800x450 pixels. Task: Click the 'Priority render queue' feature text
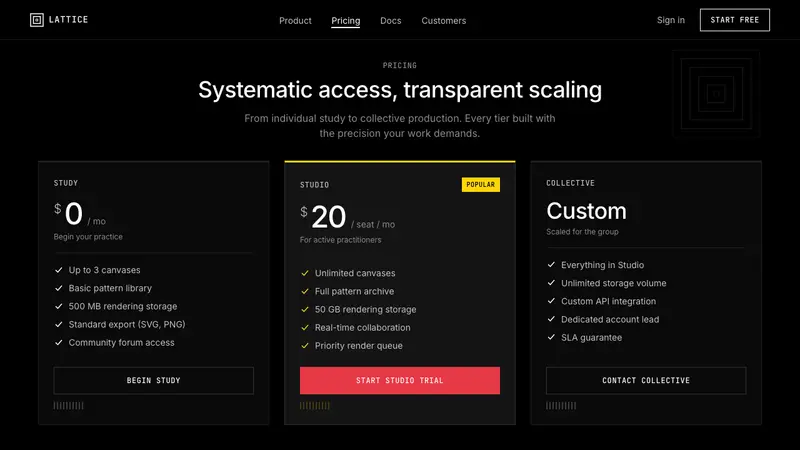click(x=359, y=345)
